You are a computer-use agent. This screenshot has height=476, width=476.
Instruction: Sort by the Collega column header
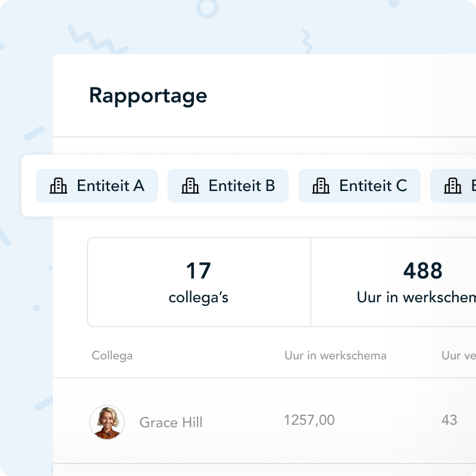tap(112, 356)
